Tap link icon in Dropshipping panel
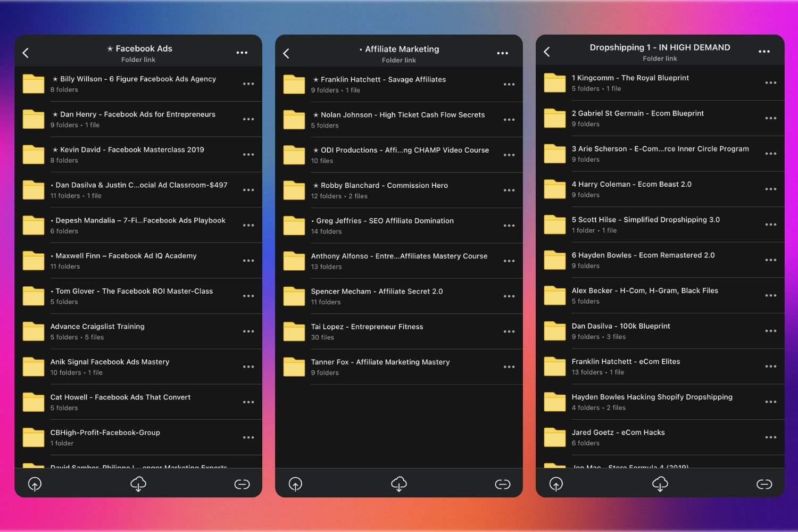798x532 pixels. (x=764, y=484)
